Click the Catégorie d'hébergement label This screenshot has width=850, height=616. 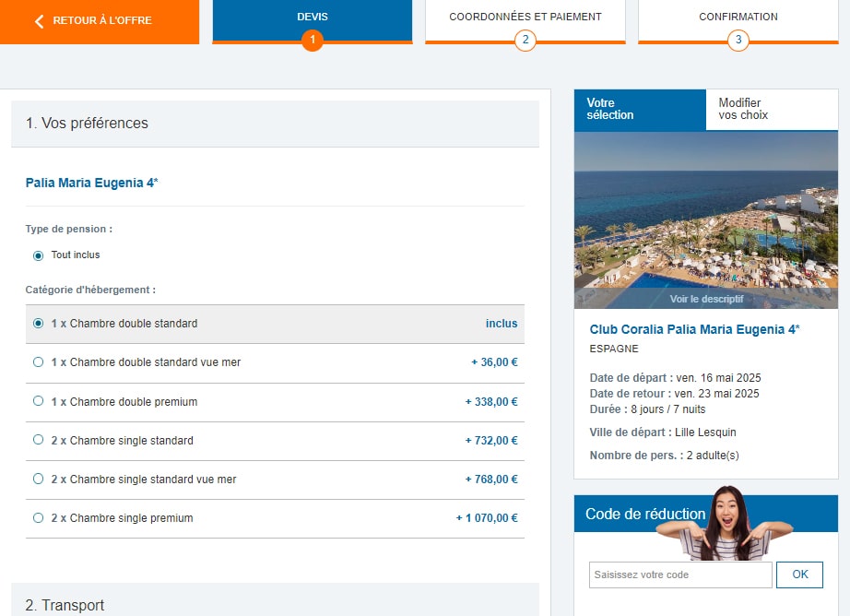click(90, 290)
